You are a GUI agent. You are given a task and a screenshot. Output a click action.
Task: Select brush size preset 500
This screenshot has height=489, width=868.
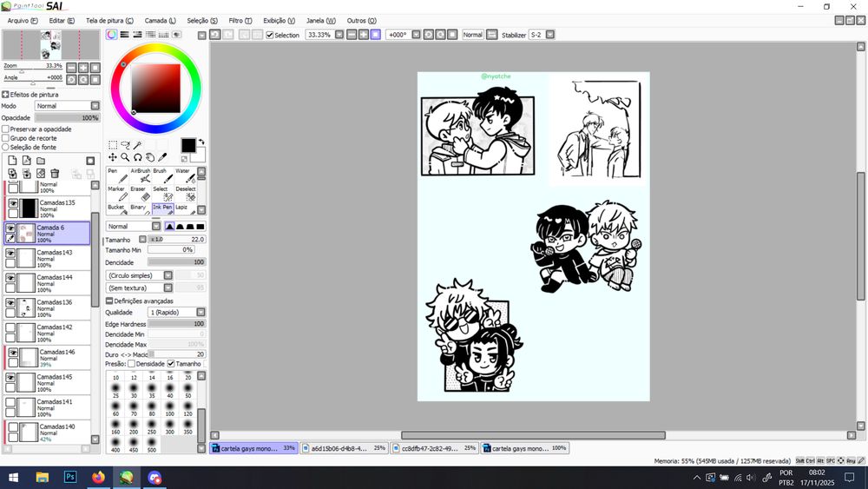click(x=152, y=445)
